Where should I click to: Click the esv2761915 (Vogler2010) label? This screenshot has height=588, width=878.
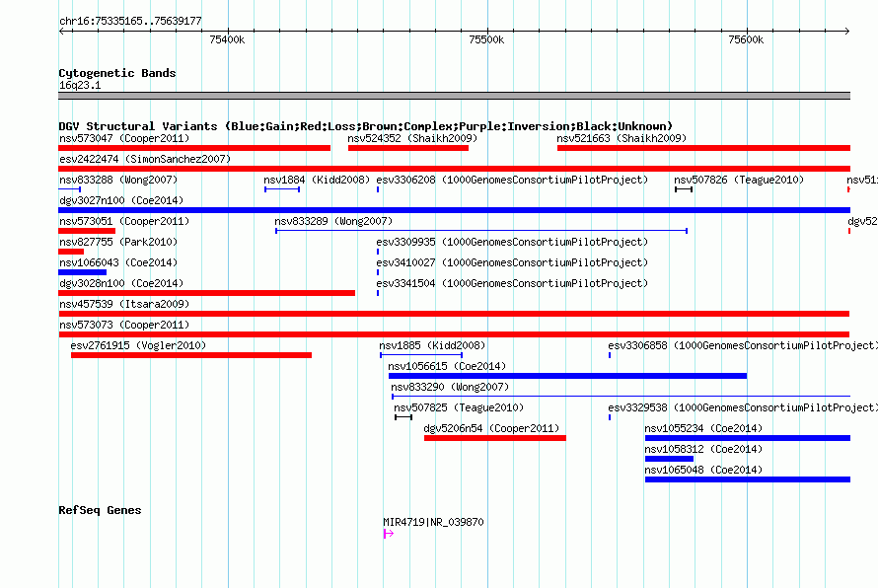[x=138, y=345]
